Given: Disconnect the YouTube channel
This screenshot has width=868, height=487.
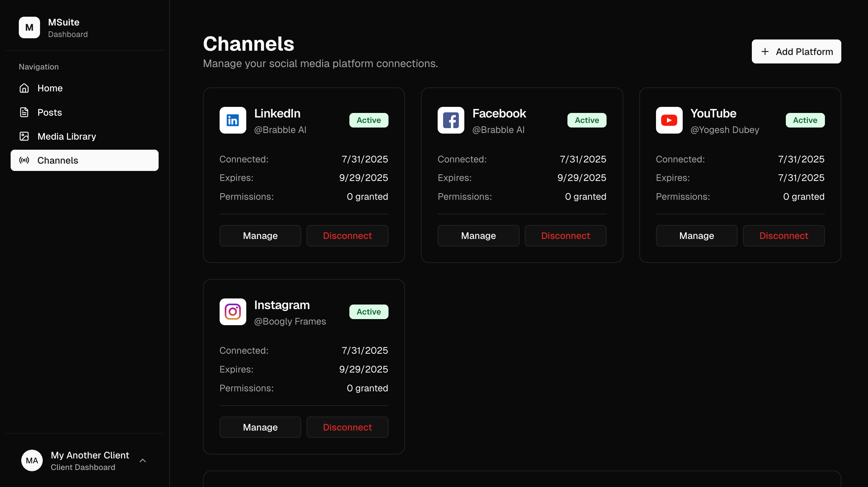Looking at the screenshot, I should (784, 235).
